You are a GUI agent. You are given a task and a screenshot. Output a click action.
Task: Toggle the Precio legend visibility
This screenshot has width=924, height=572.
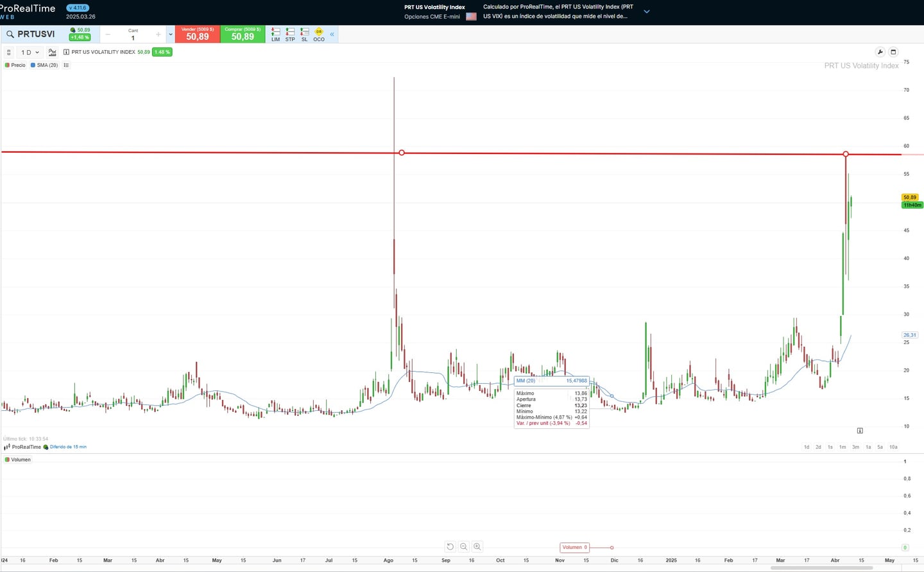(15, 65)
